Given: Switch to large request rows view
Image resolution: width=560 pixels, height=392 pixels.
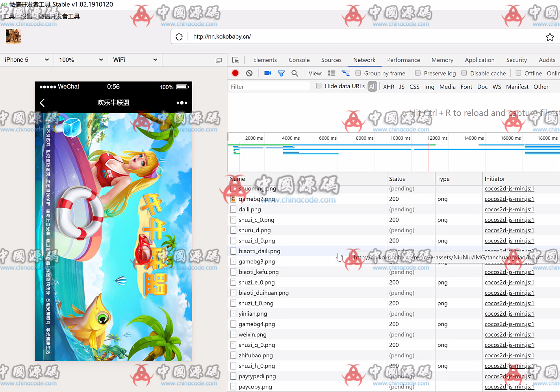Looking at the screenshot, I should click(x=332, y=73).
